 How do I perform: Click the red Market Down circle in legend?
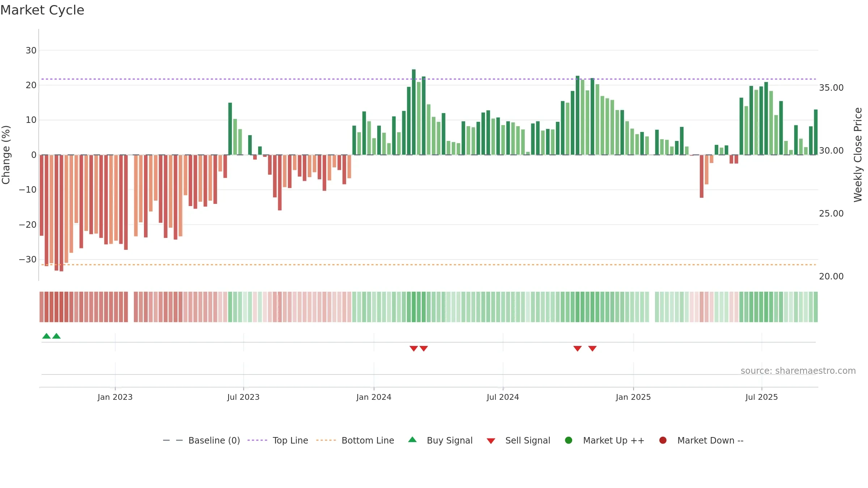click(663, 440)
